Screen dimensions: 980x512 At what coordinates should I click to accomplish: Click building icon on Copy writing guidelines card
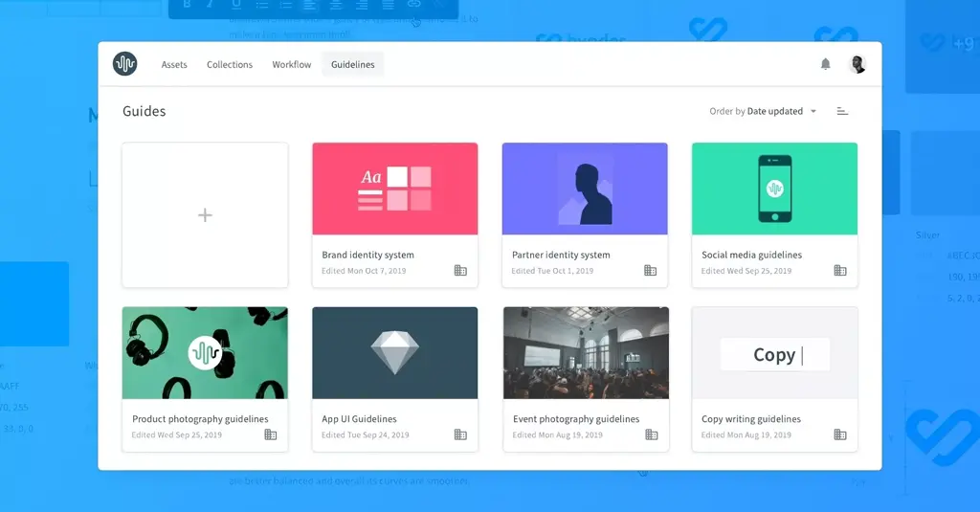point(839,434)
